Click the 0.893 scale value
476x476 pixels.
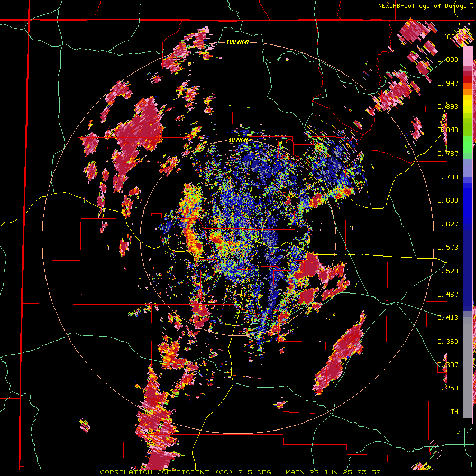[448, 106]
